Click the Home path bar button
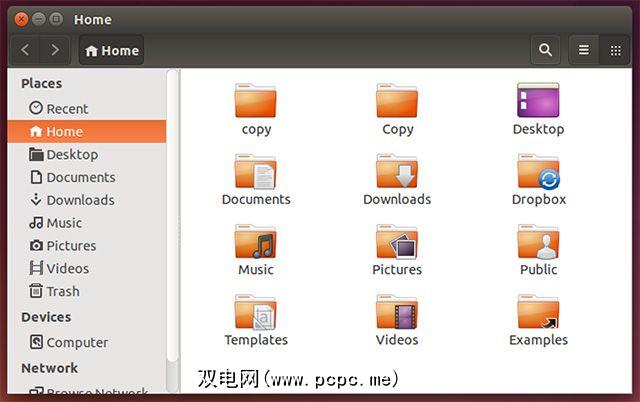This screenshot has height=402, width=640. pyautogui.click(x=111, y=50)
